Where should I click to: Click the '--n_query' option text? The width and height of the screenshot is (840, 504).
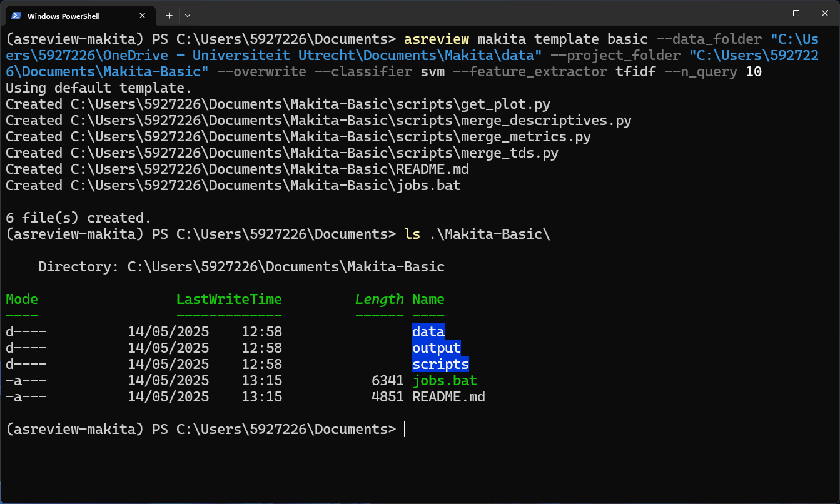(701, 71)
